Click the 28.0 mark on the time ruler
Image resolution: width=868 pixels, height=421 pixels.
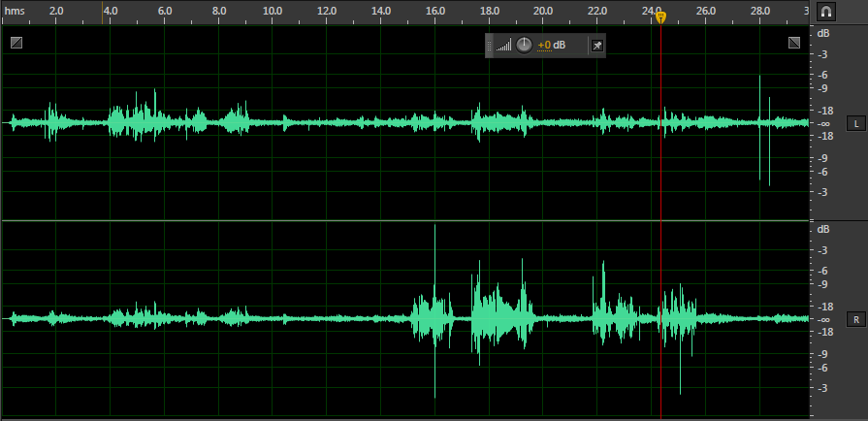[760, 11]
